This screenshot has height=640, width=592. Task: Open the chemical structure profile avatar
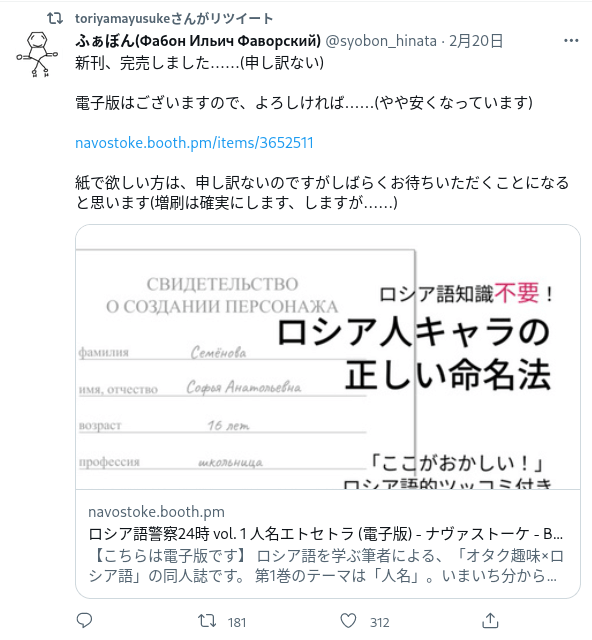point(37,54)
